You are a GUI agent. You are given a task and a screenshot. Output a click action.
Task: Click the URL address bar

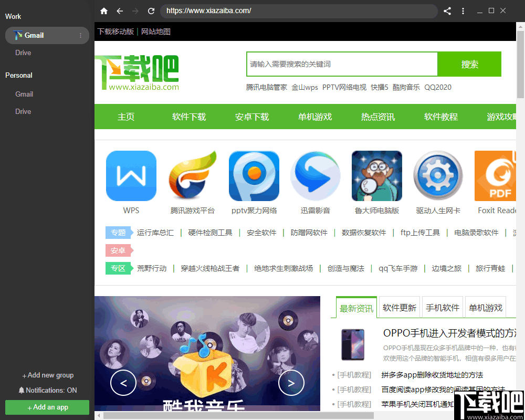point(299,11)
